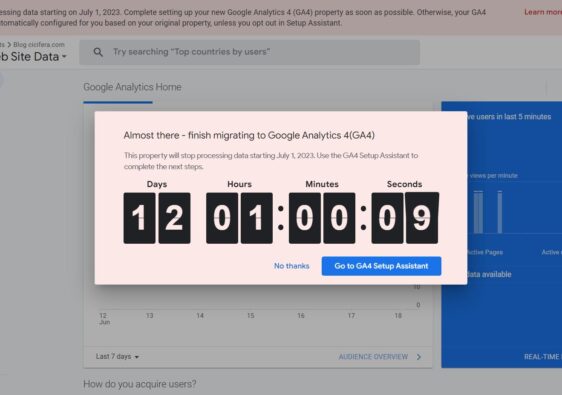Select the Google Analytics Home tab
562x395 pixels.
(x=132, y=87)
